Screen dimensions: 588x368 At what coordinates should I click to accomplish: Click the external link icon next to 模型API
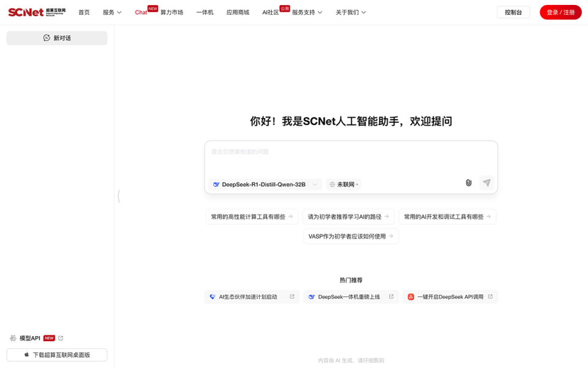[61, 338]
